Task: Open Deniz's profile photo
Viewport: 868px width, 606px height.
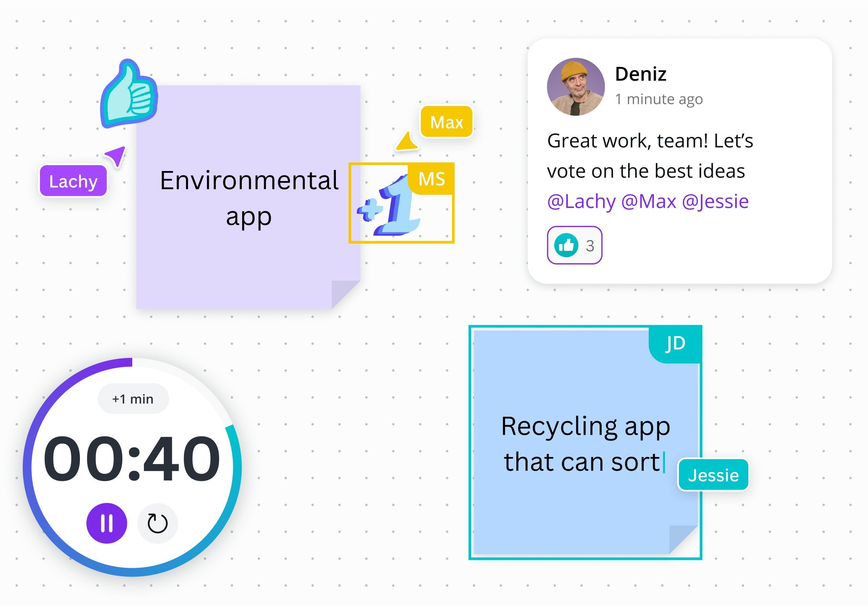Action: coord(575,87)
